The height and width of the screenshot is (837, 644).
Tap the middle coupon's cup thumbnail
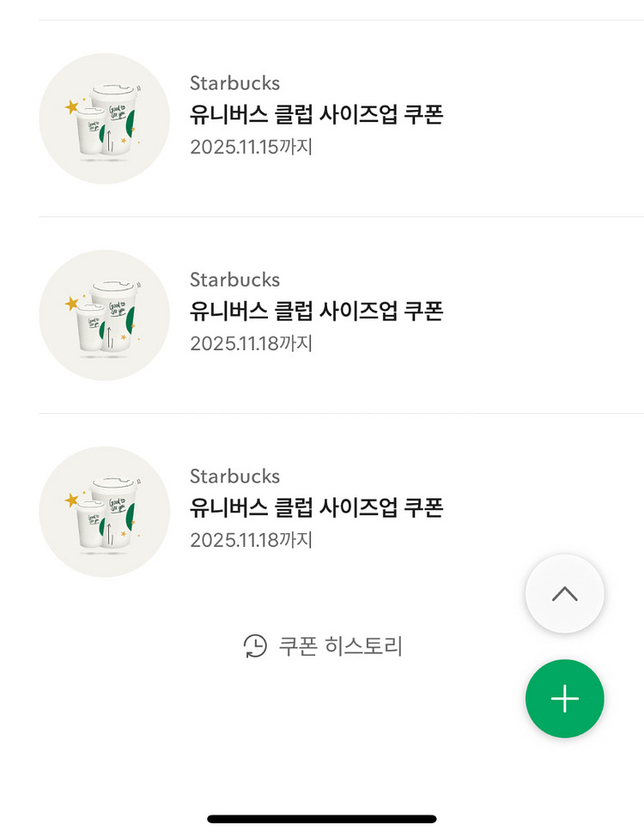[x=105, y=315]
